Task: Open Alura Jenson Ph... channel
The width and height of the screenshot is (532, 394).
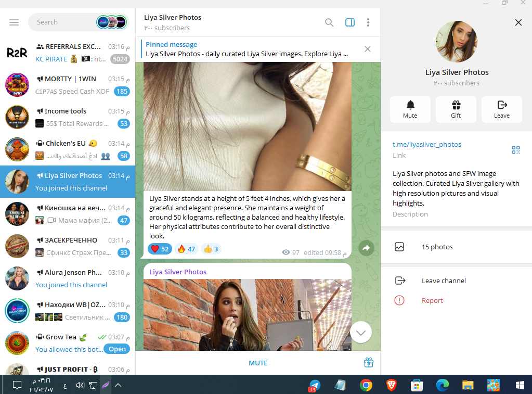Action: 68,278
